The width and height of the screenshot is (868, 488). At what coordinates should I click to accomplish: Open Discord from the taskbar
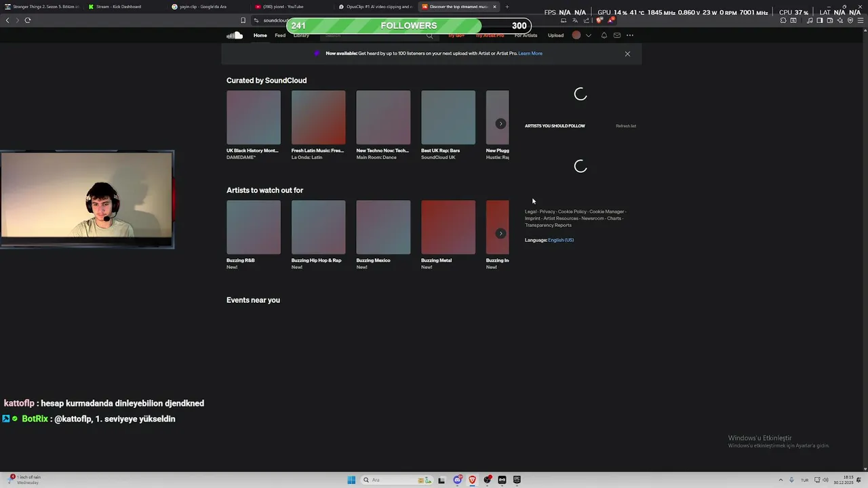click(x=458, y=480)
